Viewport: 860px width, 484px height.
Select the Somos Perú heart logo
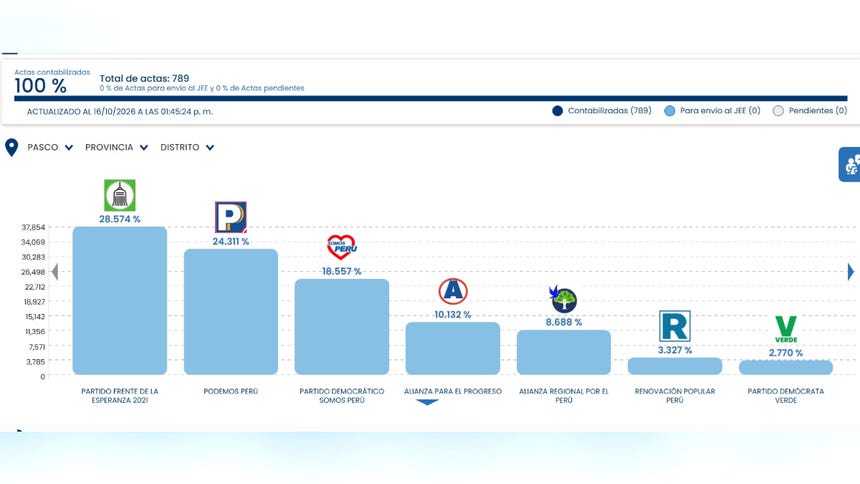(342, 247)
